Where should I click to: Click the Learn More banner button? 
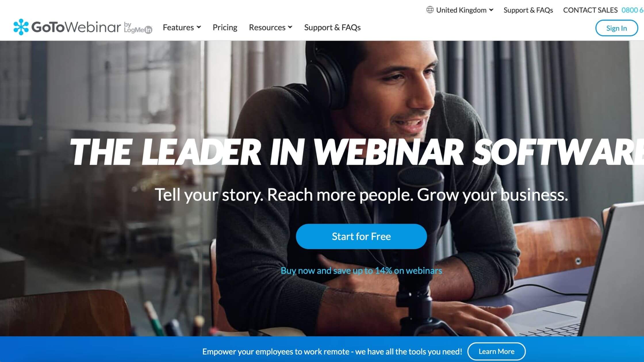coord(497,351)
